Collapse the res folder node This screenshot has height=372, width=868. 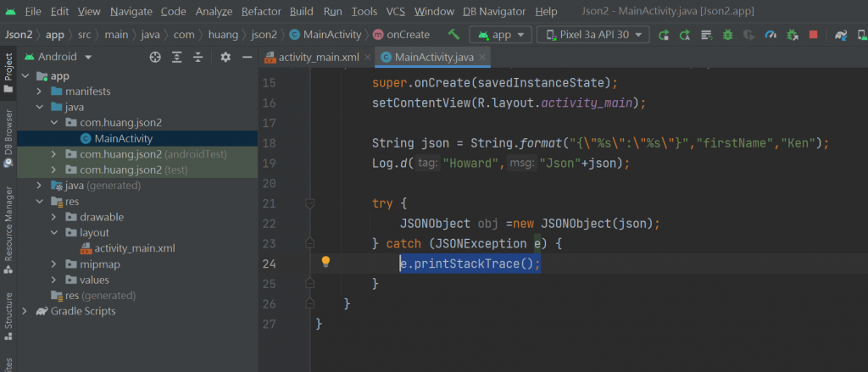click(x=39, y=202)
